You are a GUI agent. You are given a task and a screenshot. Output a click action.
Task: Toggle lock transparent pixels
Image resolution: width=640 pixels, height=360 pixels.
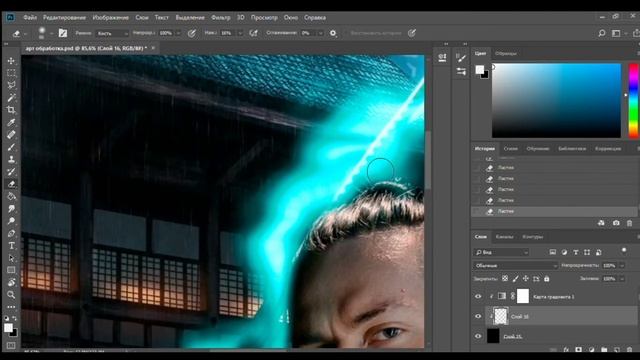point(505,279)
